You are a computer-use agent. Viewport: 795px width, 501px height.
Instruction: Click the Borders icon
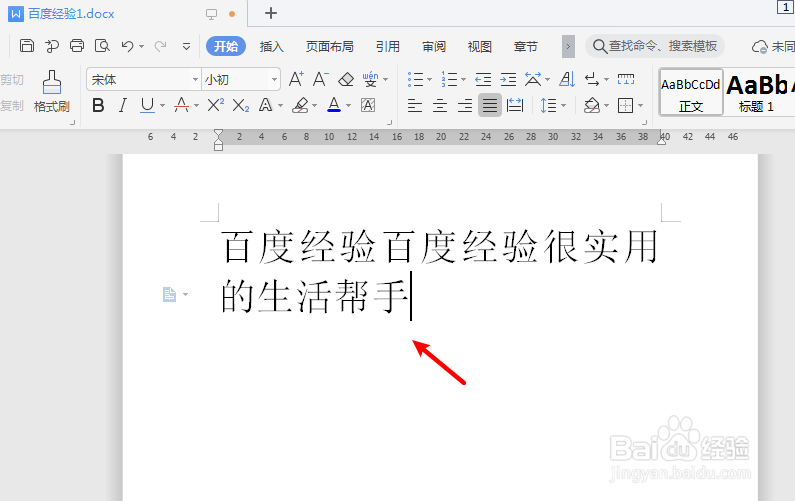626,105
